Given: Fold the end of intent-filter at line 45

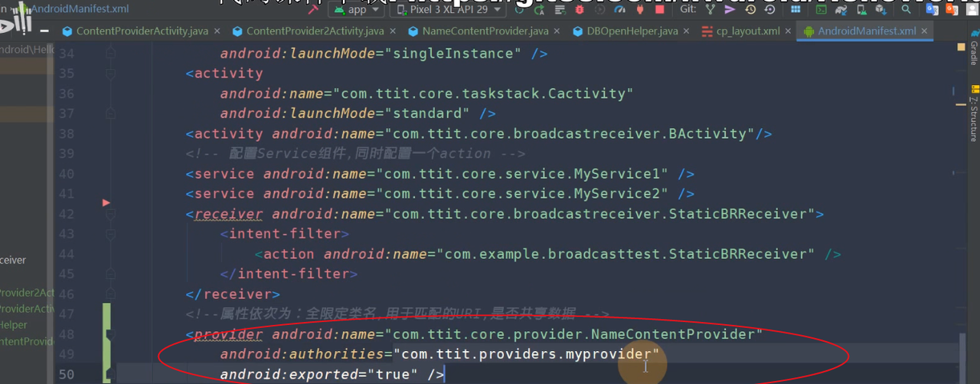Looking at the screenshot, I should coord(110,274).
